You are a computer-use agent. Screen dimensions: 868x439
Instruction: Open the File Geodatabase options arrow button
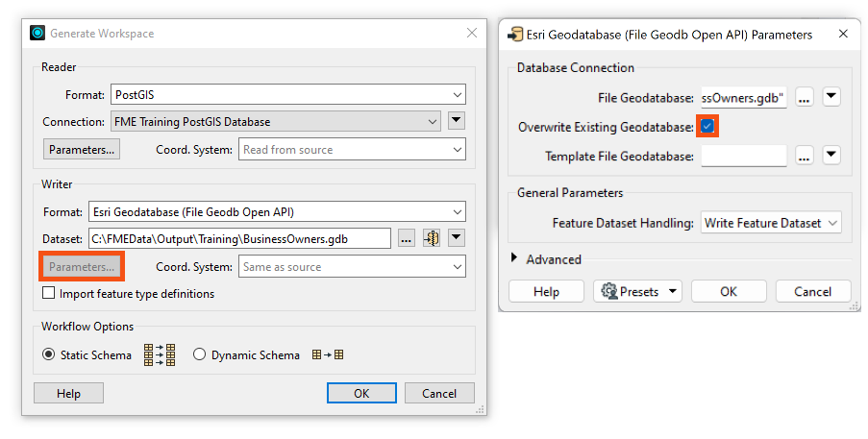click(x=831, y=97)
